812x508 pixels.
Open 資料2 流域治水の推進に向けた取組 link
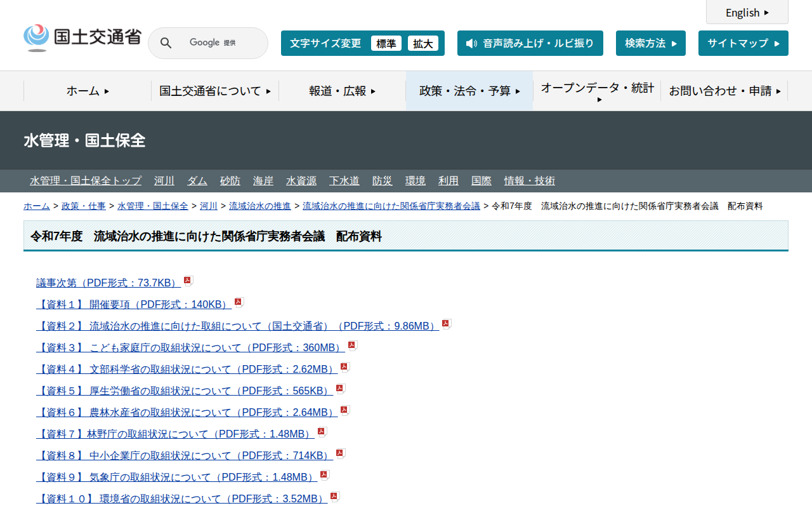coord(237,326)
